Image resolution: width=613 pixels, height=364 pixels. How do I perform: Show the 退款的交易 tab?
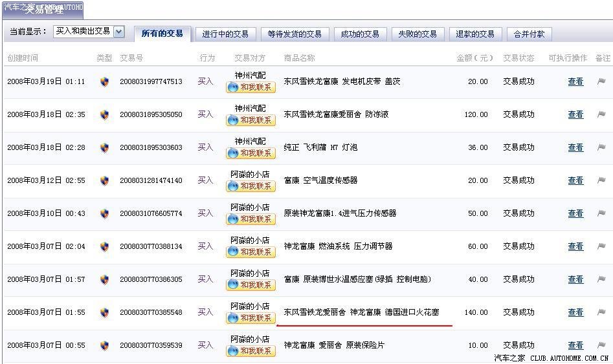tap(474, 34)
